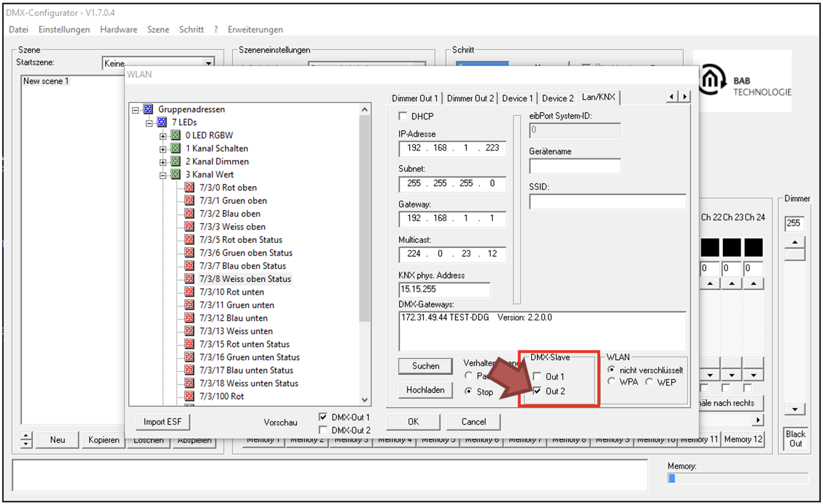Click the Ch 24 black color swatch
Screen dimensions: 823x504
point(754,247)
